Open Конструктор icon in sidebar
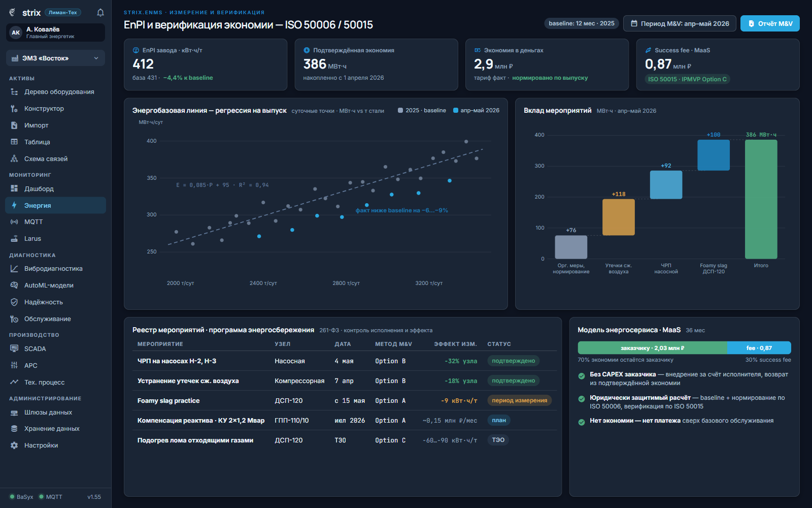This screenshot has width=812, height=508. (14, 109)
